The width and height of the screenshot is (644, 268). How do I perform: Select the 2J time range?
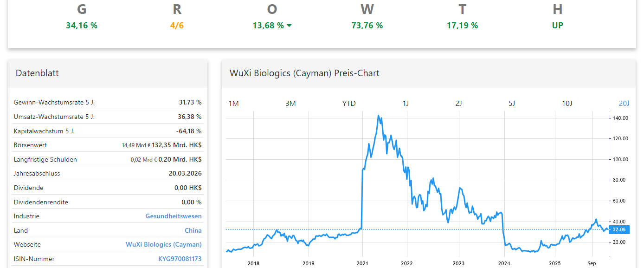coord(458,103)
